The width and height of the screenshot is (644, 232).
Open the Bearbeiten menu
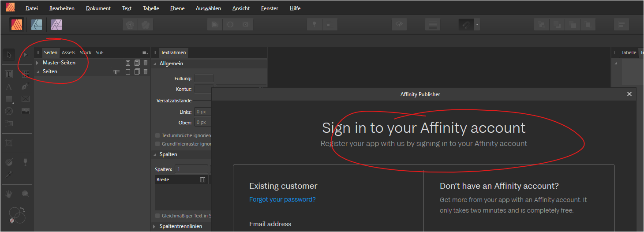coord(62,8)
